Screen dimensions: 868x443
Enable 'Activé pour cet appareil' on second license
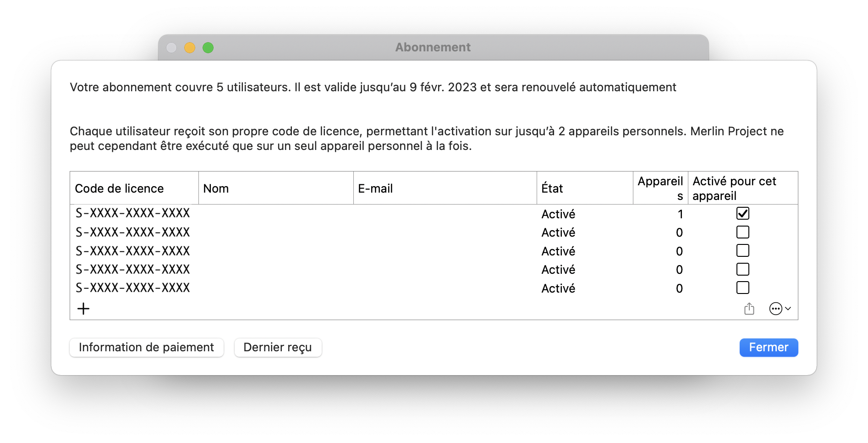tap(743, 232)
